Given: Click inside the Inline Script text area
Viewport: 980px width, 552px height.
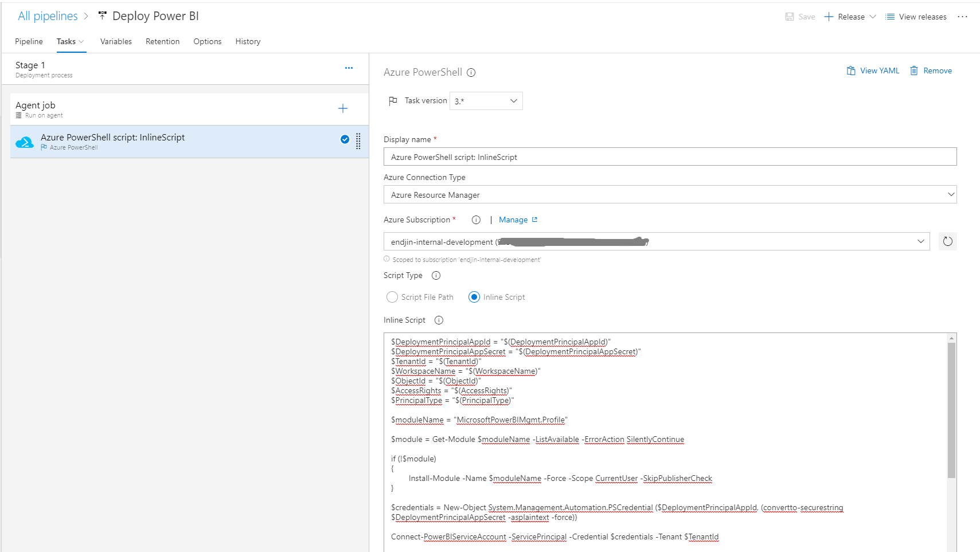Looking at the screenshot, I should [665, 442].
